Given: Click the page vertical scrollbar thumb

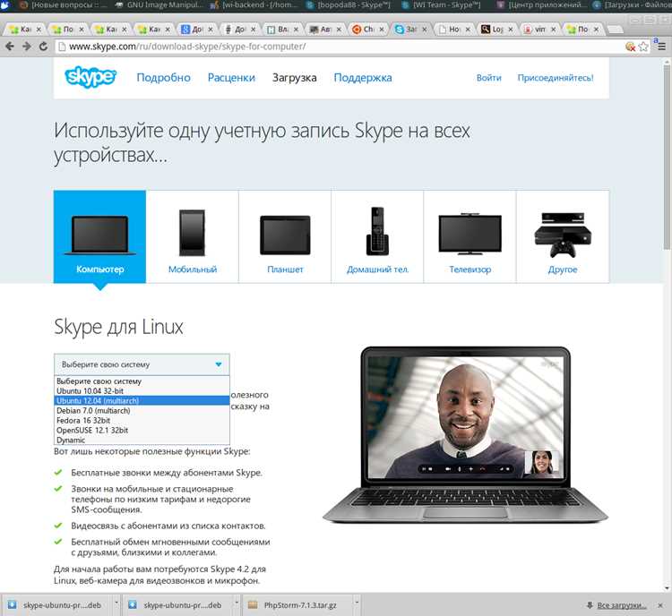Looking at the screenshot, I should [x=667, y=157].
